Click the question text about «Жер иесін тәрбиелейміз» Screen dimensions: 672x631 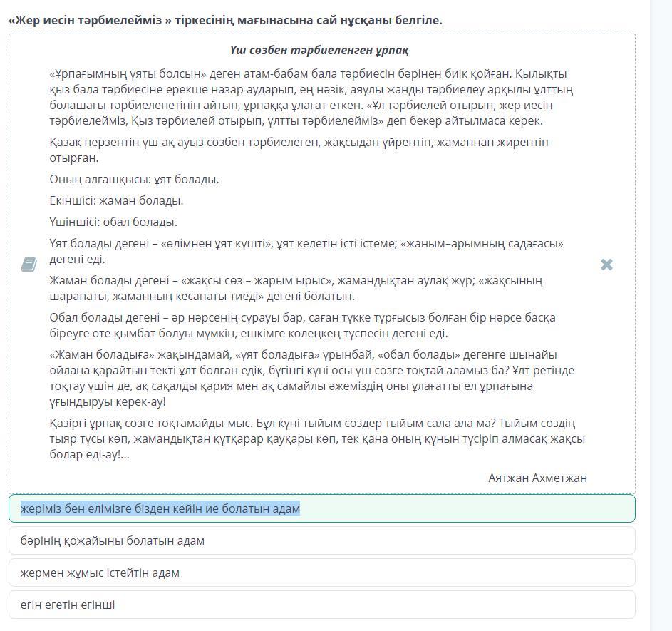(x=225, y=20)
